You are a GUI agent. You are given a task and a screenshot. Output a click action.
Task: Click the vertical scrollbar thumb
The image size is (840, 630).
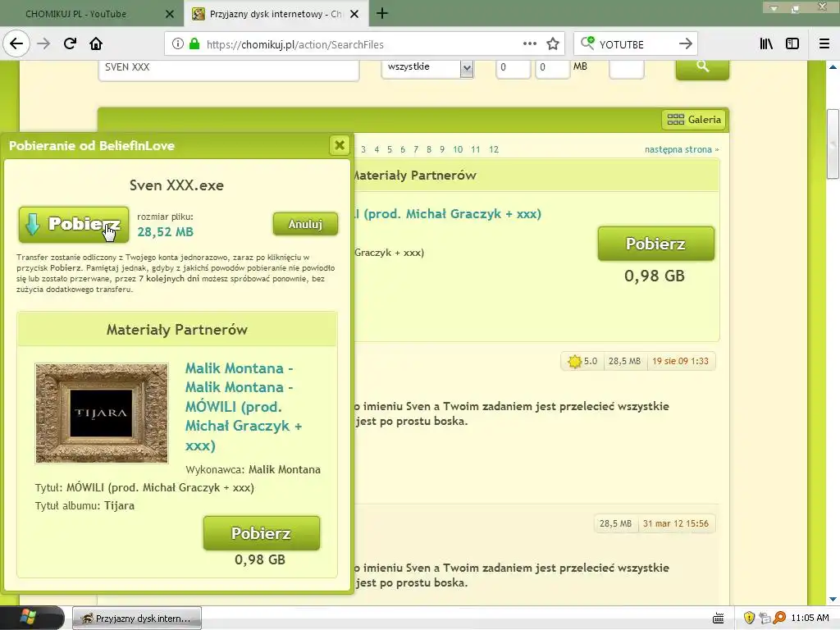833,144
